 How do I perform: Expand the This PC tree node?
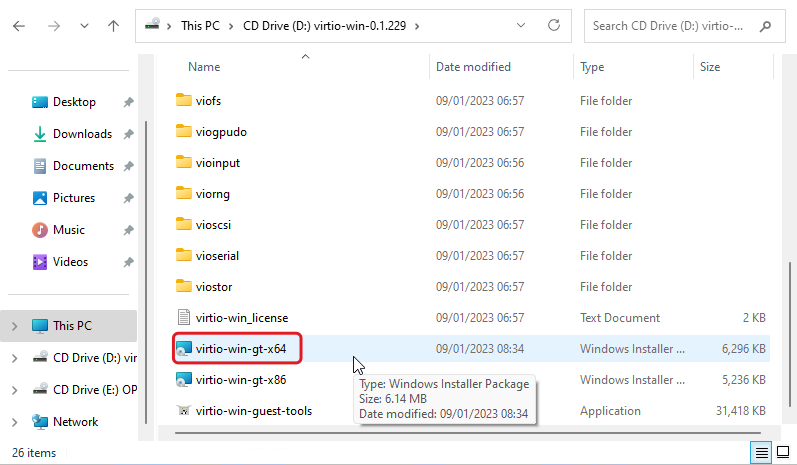click(14, 326)
